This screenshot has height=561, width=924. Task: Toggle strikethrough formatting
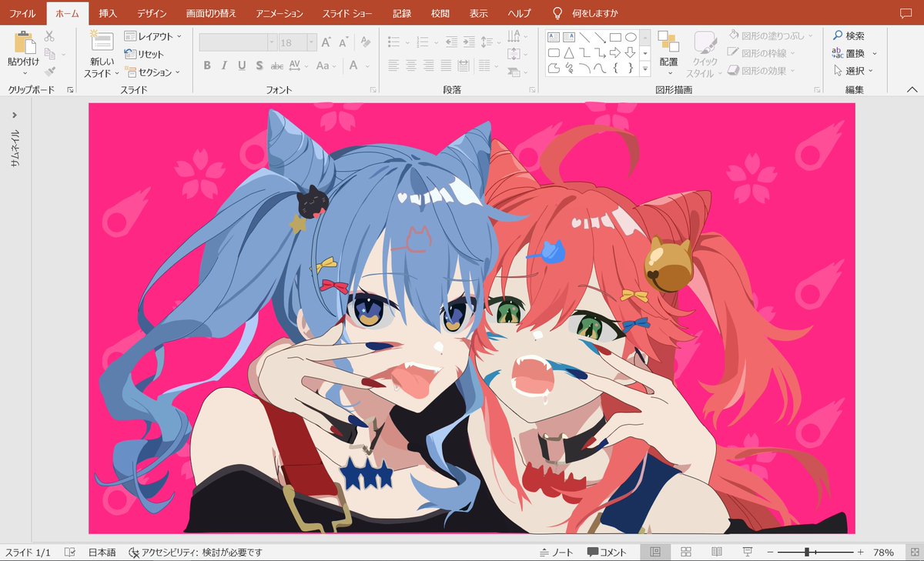click(x=277, y=65)
